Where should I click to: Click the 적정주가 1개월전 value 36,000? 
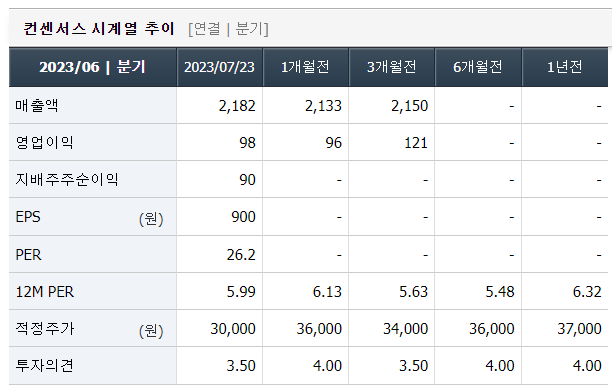click(x=319, y=329)
